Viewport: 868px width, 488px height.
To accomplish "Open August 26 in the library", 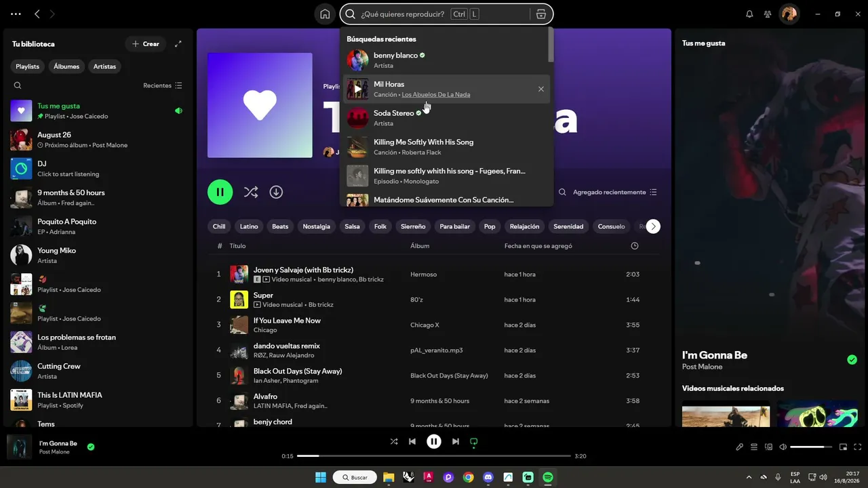I will click(98, 140).
